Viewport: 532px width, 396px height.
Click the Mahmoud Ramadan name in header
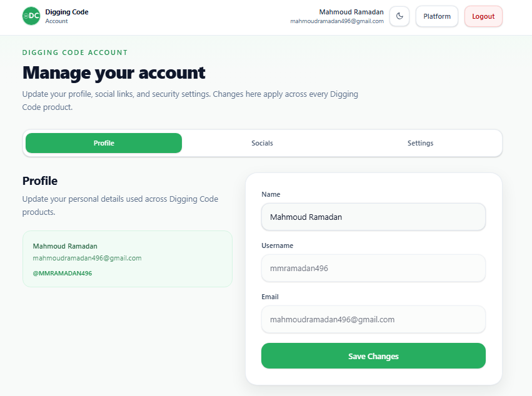(351, 12)
